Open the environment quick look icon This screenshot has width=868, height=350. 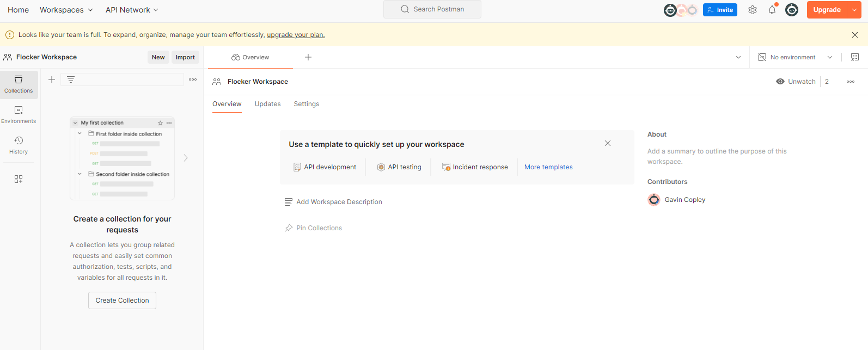855,57
